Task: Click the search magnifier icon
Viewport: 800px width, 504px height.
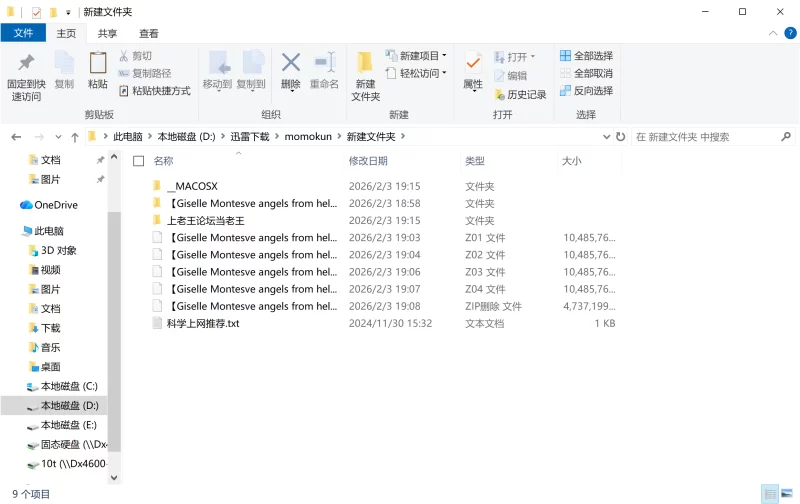Action: click(786, 136)
